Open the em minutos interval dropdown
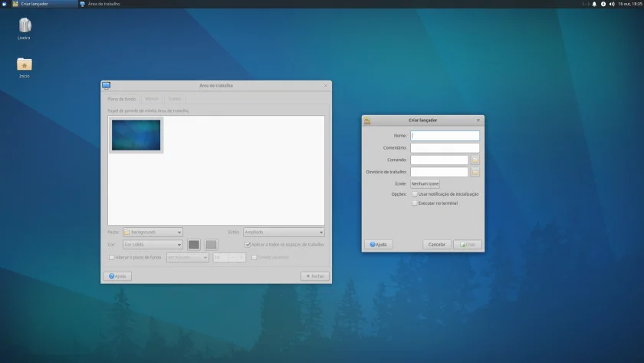Screen dimensions: 644x363 [x=188, y=257]
